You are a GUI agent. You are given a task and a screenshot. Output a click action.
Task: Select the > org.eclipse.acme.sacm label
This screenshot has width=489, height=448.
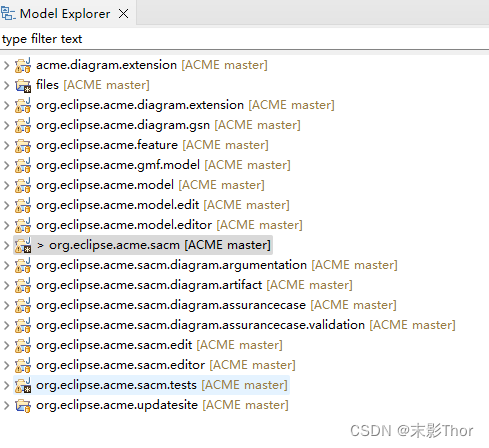154,245
